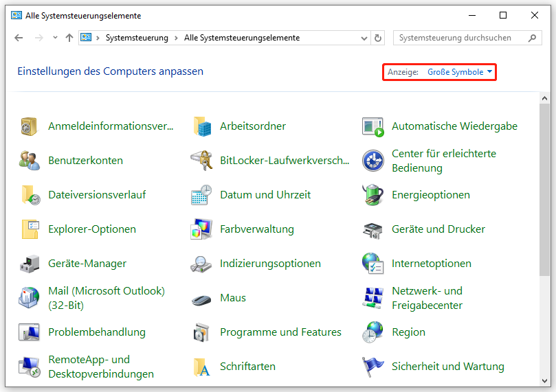This screenshot has height=392, width=556.
Task: Click the scrollbar up arrow
Action: coord(544,98)
